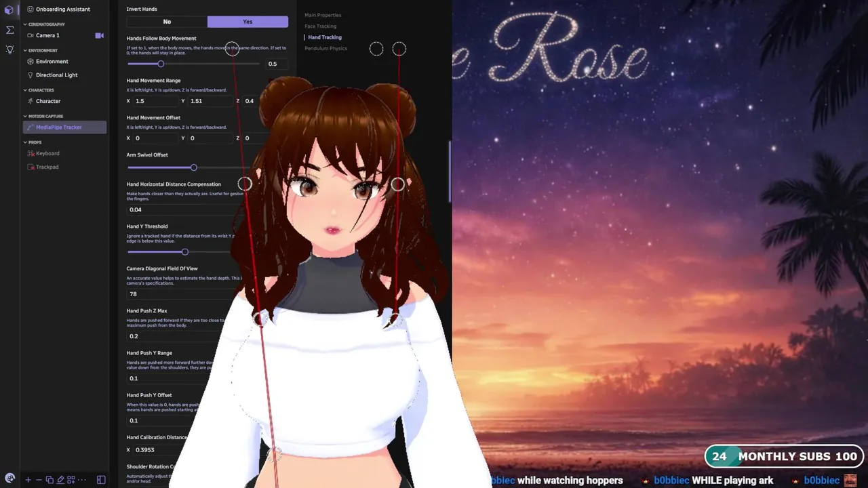Click the Environment globe icon
Viewport: 868px width, 488px height.
coord(31,62)
